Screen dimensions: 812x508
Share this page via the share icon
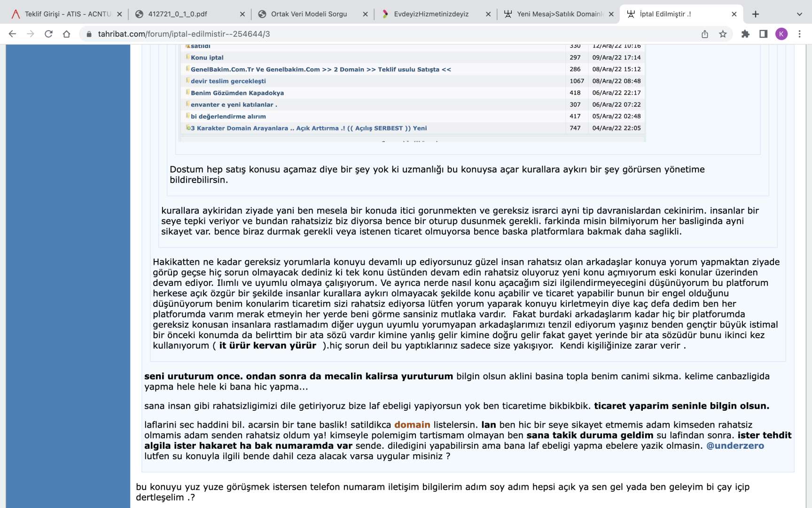click(705, 34)
